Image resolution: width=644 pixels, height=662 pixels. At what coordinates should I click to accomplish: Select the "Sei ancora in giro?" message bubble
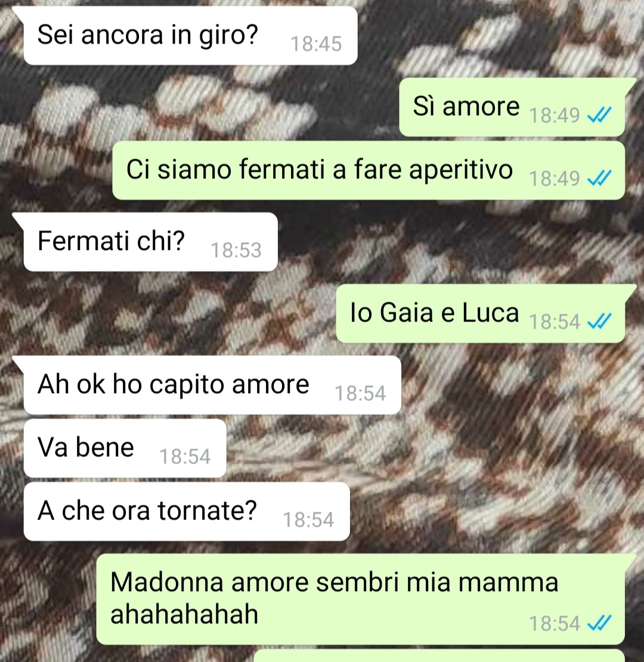coord(190,35)
